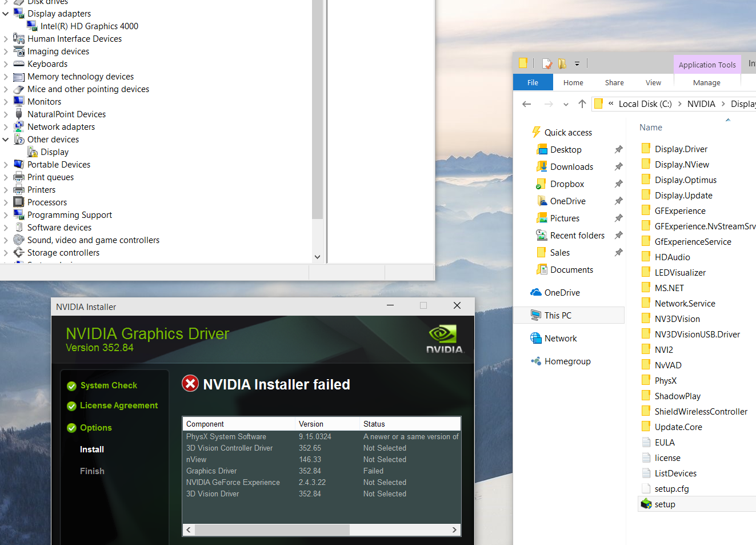Screen dimensions: 756x545
Task: Select NaturalPoint Devices in Device Manager
Action: (x=66, y=114)
